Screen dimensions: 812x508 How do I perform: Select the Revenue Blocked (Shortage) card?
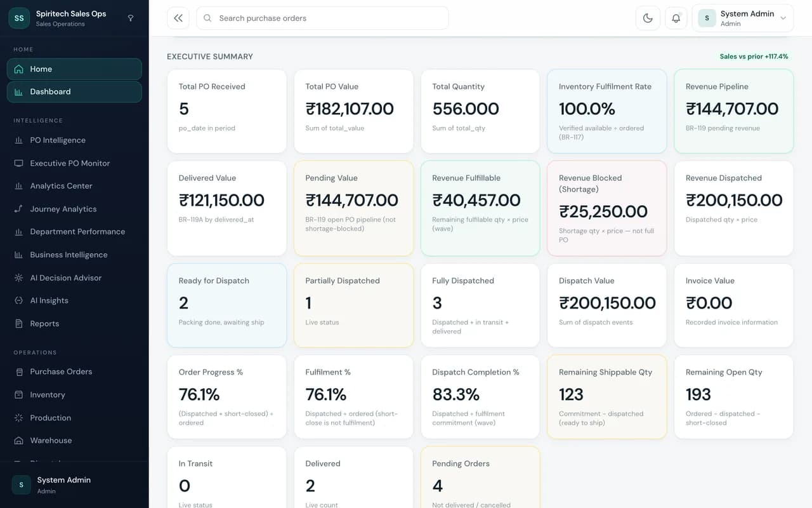point(607,208)
